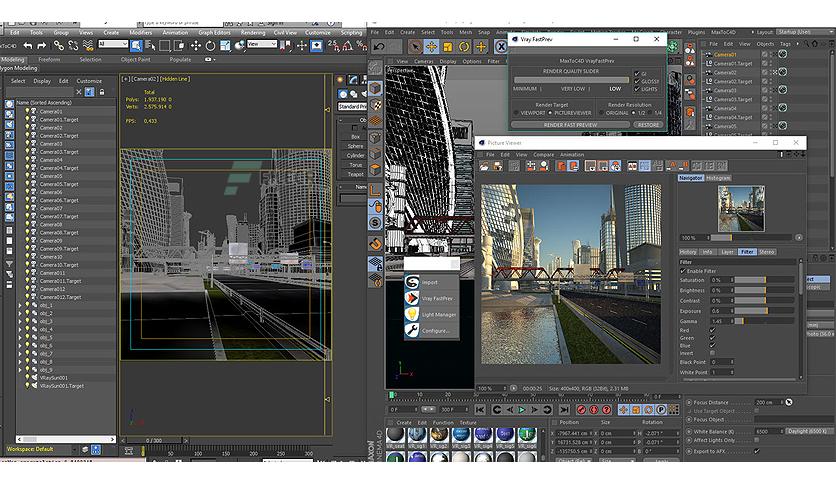The image size is (836, 484).
Task: Select the VIEWPORT render target radio
Action: pyautogui.click(x=516, y=113)
